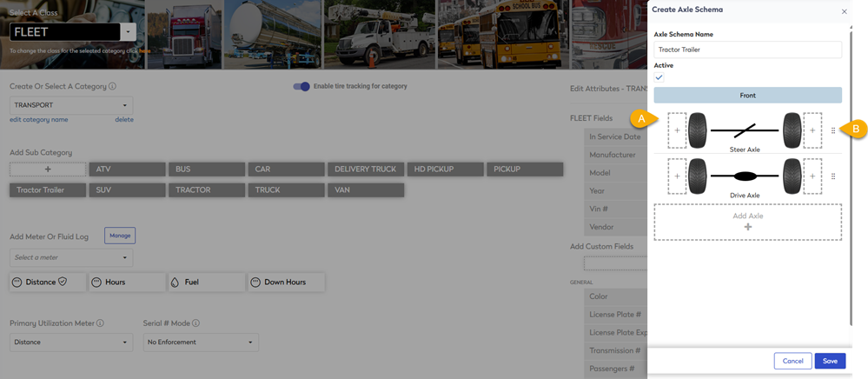Image resolution: width=868 pixels, height=379 pixels.
Task: Close the Create Axle Schema panel
Action: coord(844,12)
